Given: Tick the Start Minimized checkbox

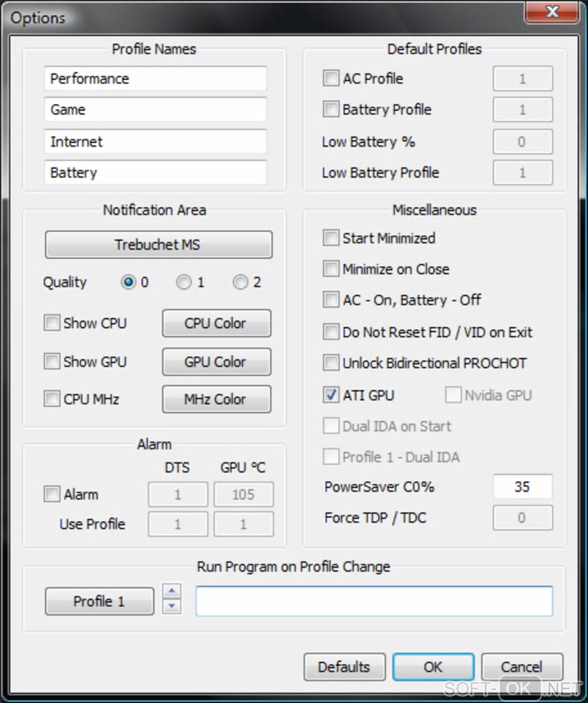Looking at the screenshot, I should point(331,238).
